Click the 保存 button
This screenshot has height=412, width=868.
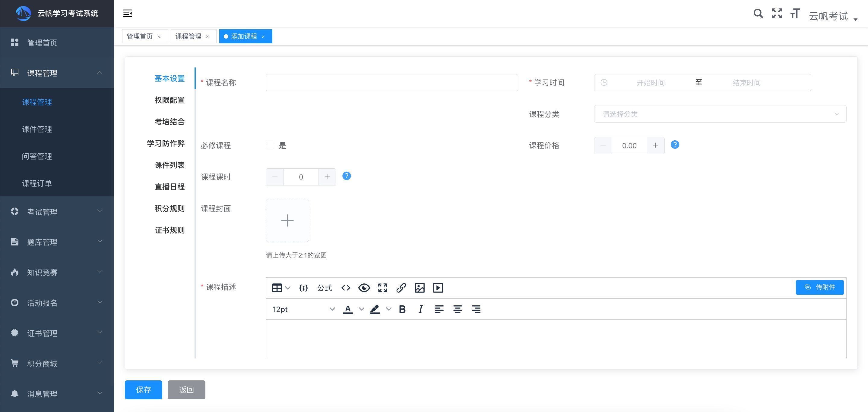[x=143, y=390]
